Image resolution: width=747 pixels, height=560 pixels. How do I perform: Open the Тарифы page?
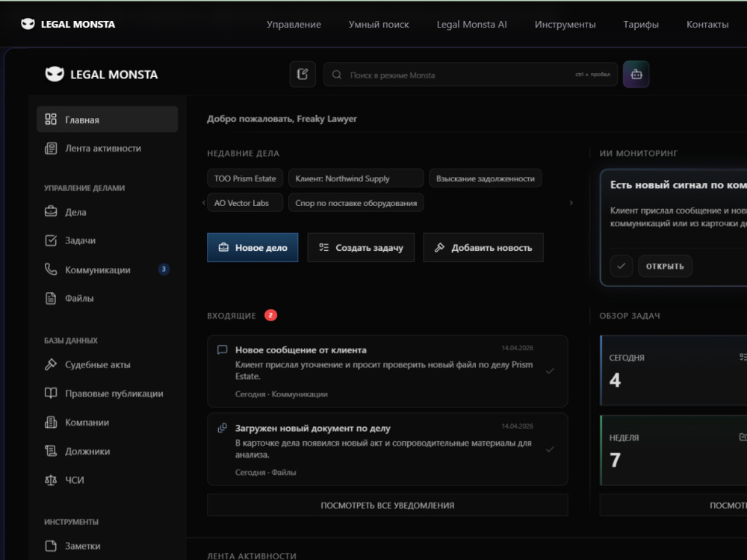tap(641, 25)
